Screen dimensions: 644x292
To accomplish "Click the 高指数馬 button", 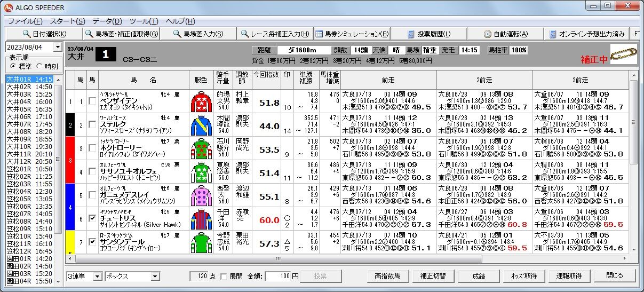I will 387,276.
